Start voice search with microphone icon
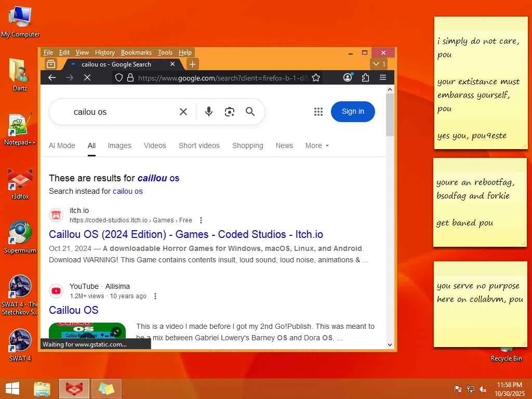 [209, 112]
